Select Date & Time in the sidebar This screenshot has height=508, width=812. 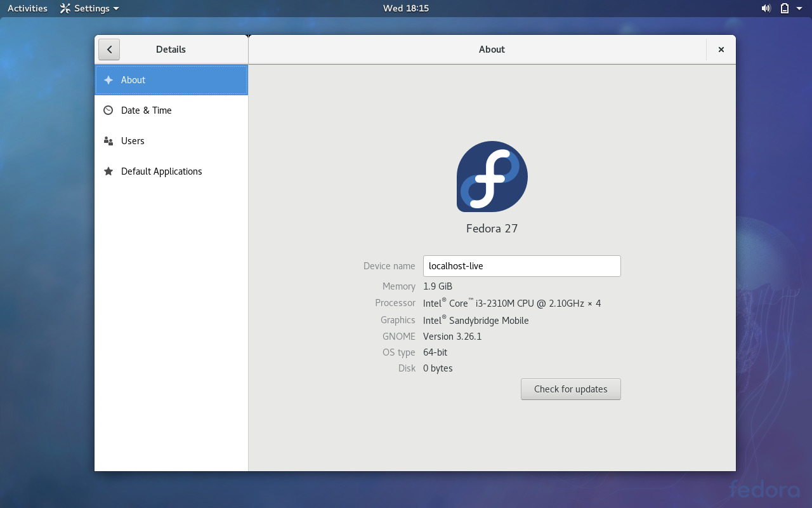[x=146, y=110]
